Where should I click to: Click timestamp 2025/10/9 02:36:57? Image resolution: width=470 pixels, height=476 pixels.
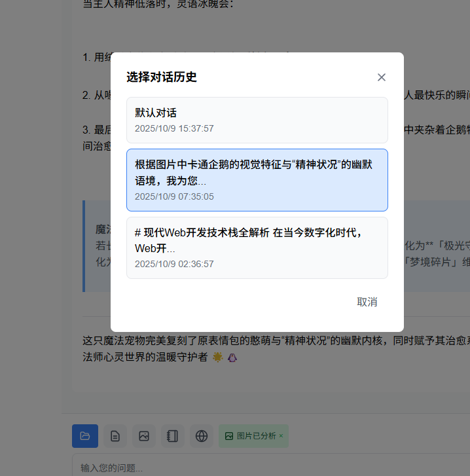[174, 264]
